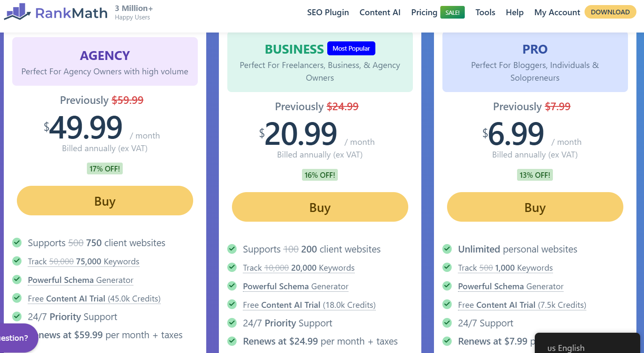The height and width of the screenshot is (353, 644).
Task: Click the RankMath logo icon
Action: (17, 12)
